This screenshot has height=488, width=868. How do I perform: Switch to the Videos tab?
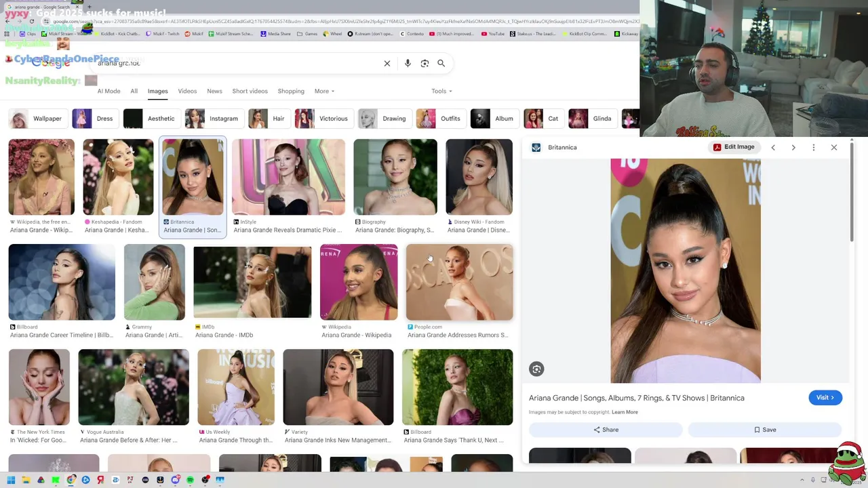[x=187, y=91]
